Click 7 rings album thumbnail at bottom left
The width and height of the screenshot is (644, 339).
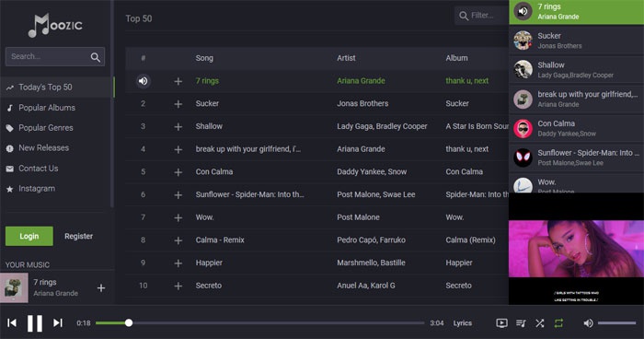[14, 288]
